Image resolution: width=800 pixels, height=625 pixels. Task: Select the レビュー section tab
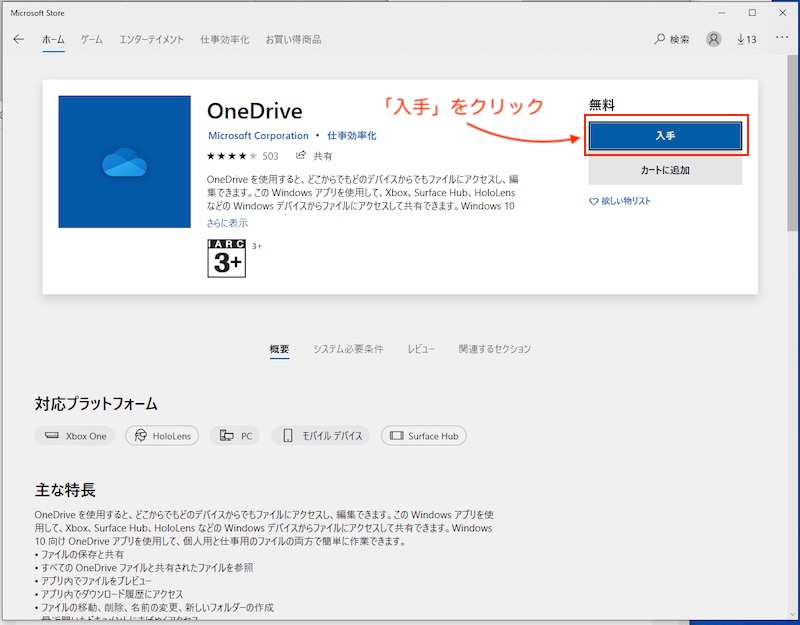point(420,349)
